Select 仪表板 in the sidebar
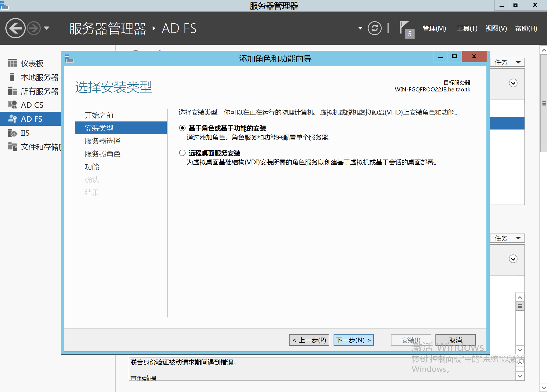Viewport: 547px width, 392px height. coord(31,63)
